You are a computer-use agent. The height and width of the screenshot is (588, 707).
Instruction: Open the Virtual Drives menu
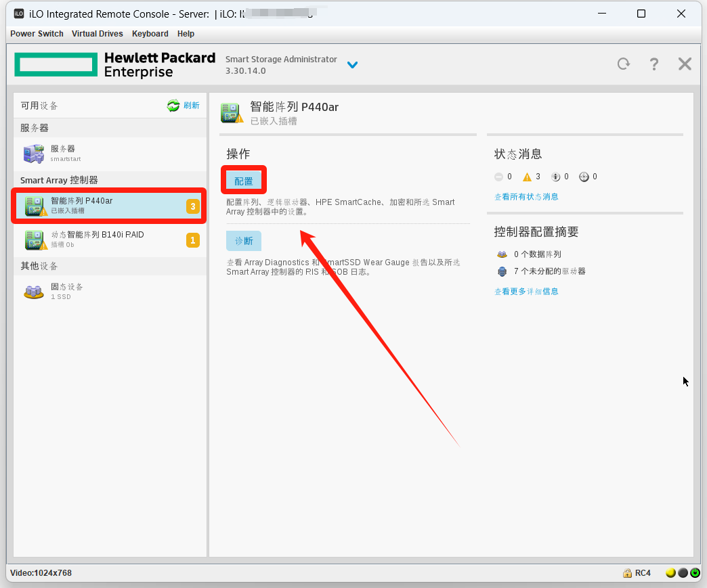tap(98, 34)
